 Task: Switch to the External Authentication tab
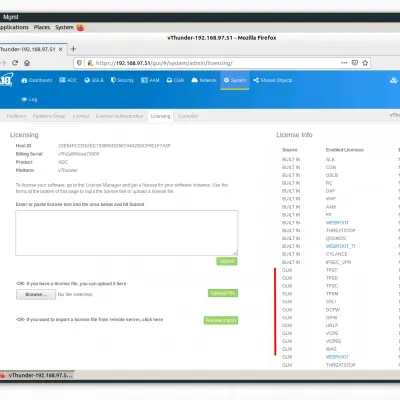point(119,116)
